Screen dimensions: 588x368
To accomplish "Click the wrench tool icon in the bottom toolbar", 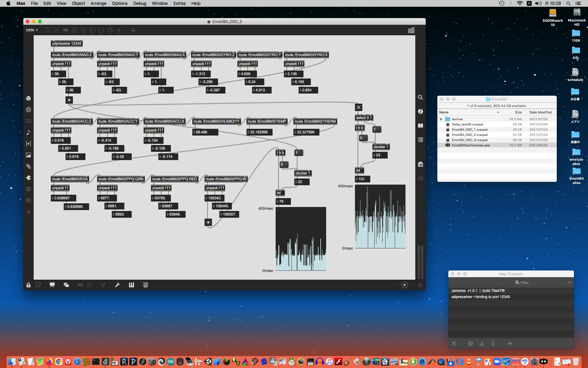I will 117,285.
